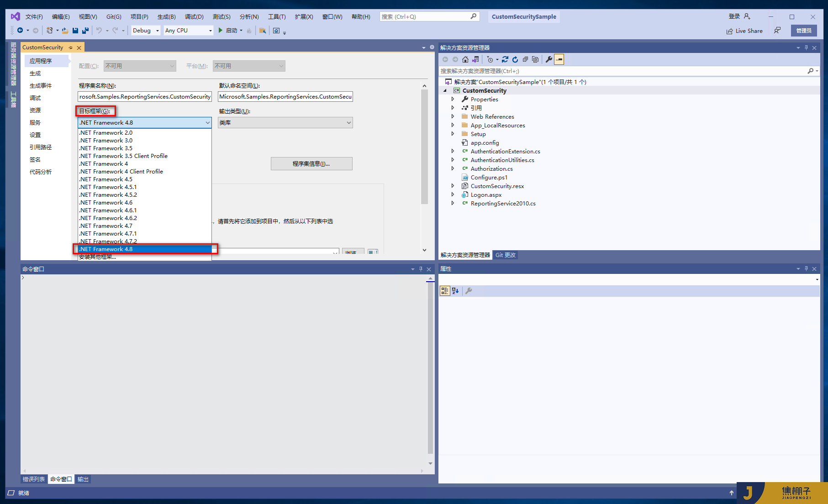Switch views via the Solution Explorer toolbar icon
The height and width of the screenshot is (504, 828).
pos(476,59)
